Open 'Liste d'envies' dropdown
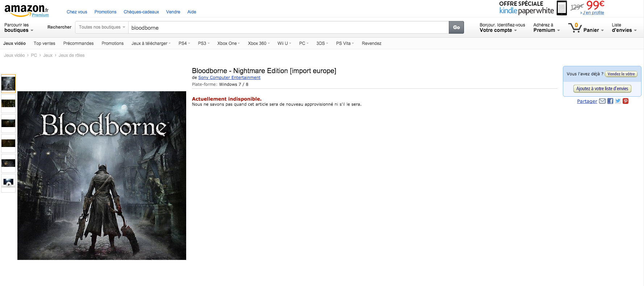 coord(624,28)
